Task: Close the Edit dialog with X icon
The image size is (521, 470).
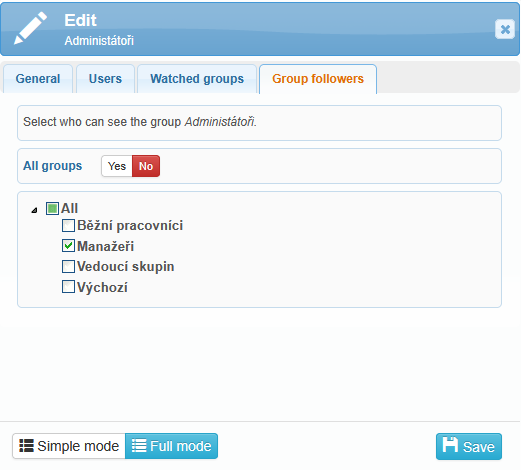Action: click(505, 29)
